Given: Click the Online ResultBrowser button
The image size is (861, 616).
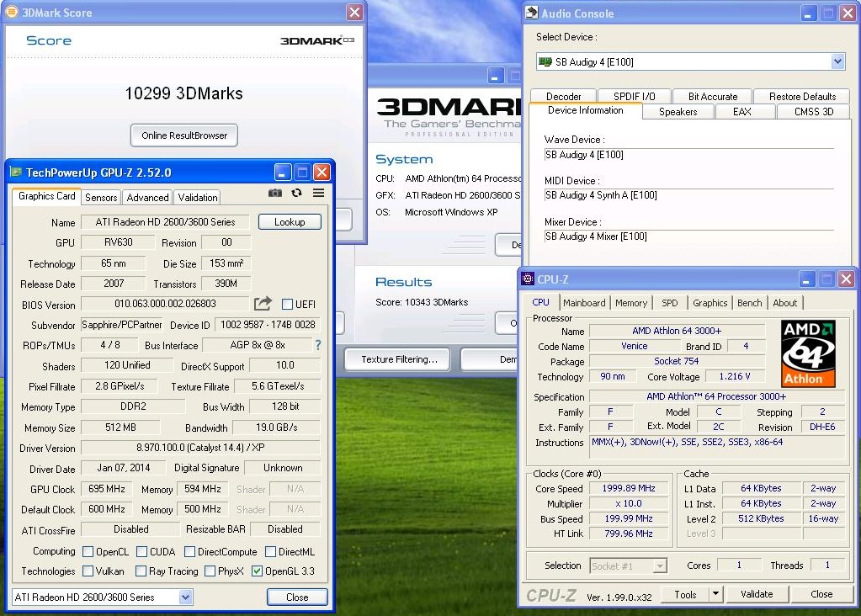Looking at the screenshot, I should click(x=184, y=135).
